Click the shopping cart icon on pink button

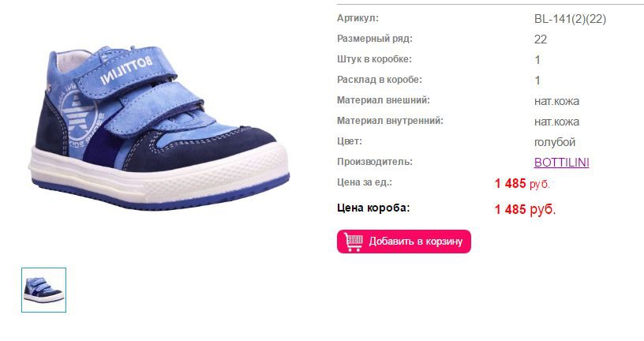pyautogui.click(x=354, y=242)
